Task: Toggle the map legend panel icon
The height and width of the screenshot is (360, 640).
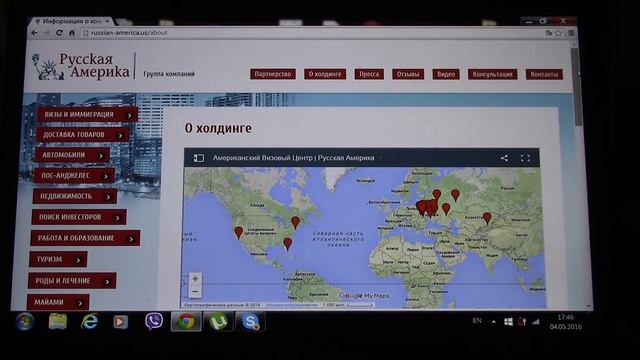Action: (x=199, y=158)
